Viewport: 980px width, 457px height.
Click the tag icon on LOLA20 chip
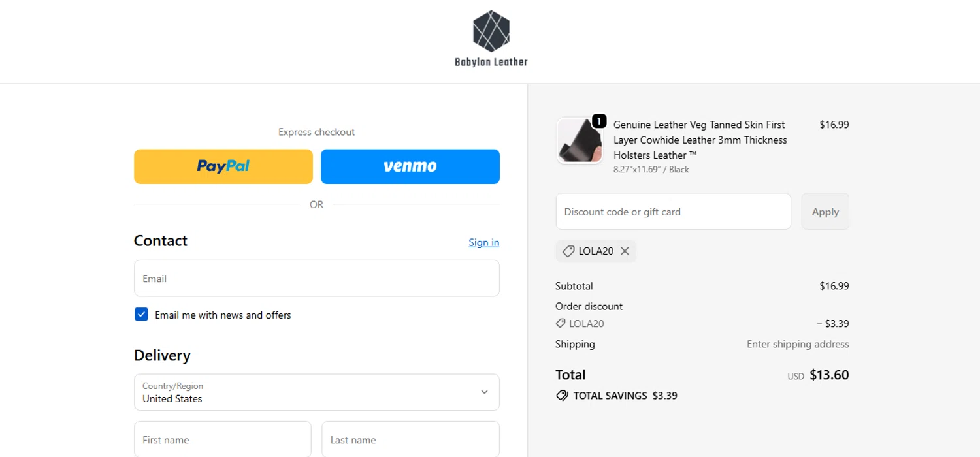(568, 251)
